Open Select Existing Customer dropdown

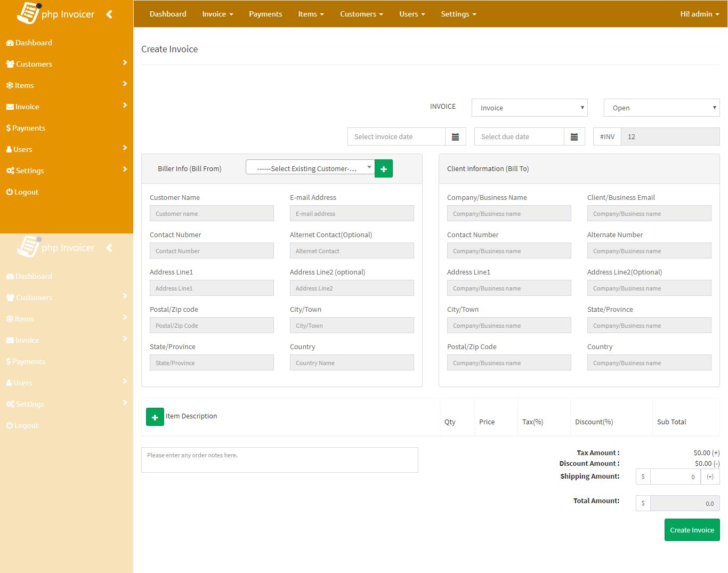[310, 168]
